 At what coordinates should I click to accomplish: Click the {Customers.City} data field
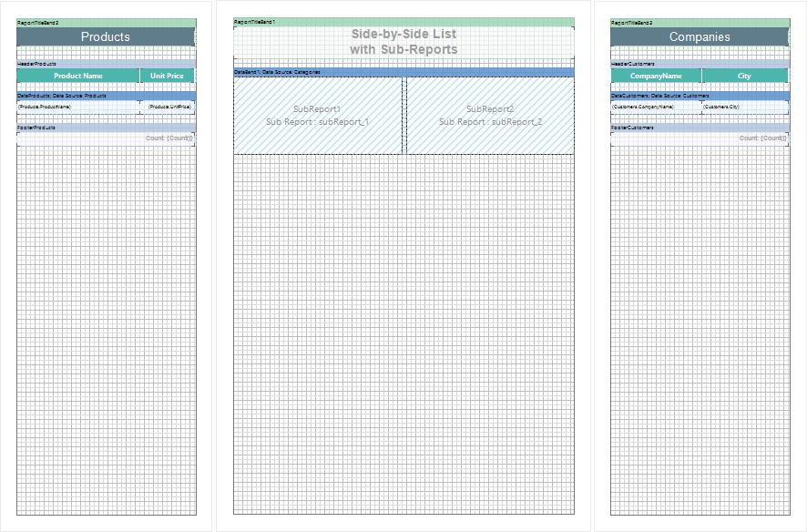[744, 107]
